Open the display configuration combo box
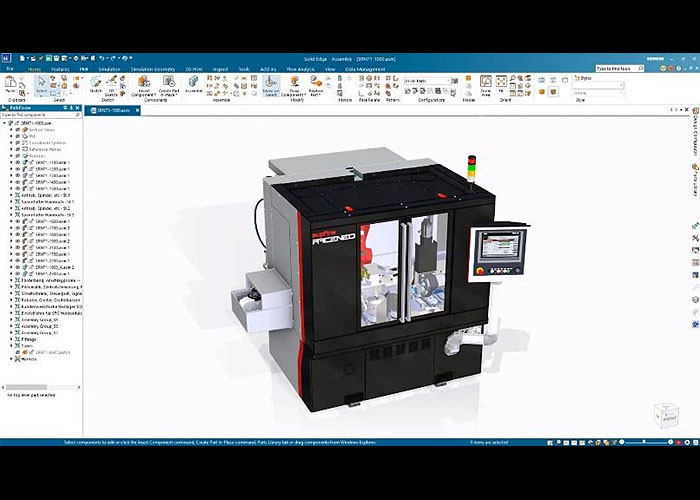The image size is (700, 500). coord(427,81)
